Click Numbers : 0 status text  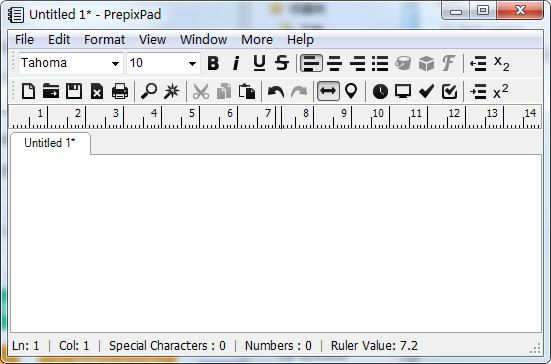pos(278,346)
